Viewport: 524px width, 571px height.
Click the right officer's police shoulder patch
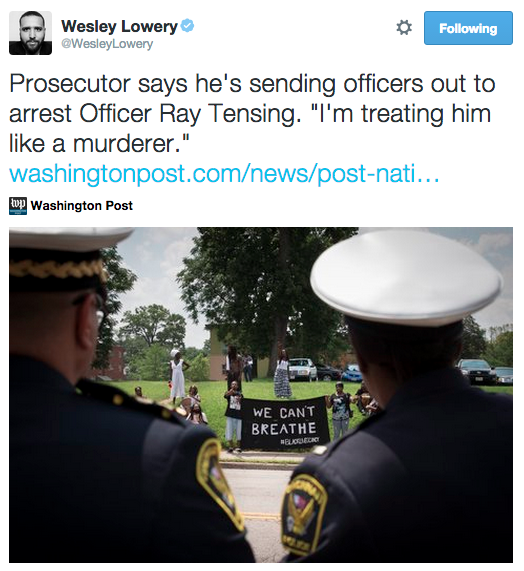pos(304,513)
